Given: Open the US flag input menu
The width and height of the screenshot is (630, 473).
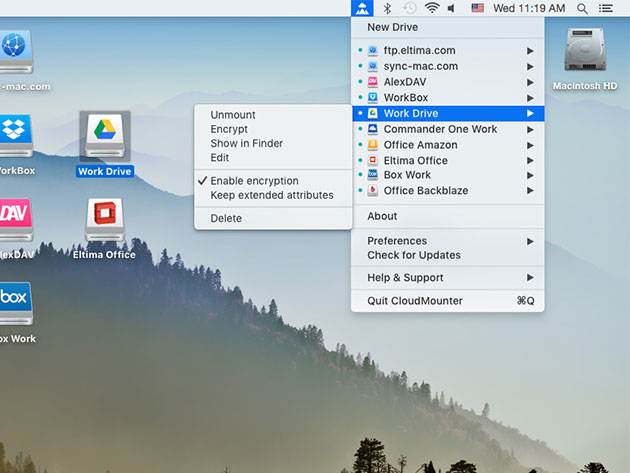Looking at the screenshot, I should coord(477,8).
